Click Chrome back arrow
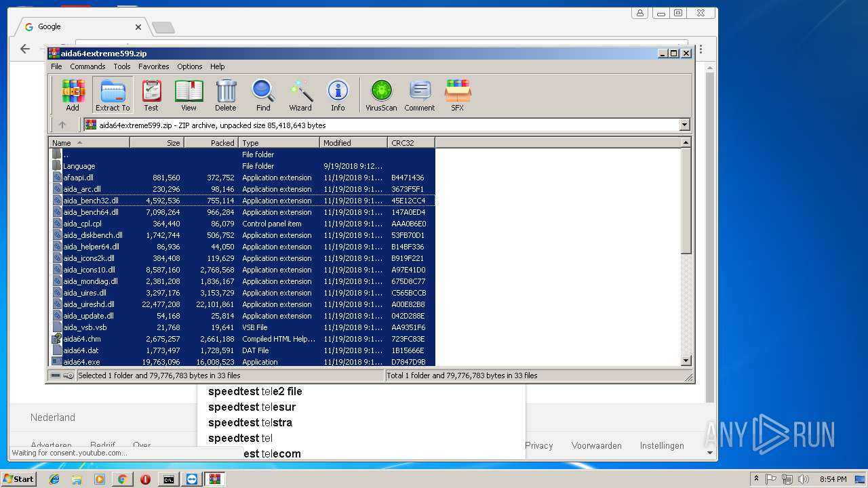The height and width of the screenshot is (488, 868). [x=25, y=49]
